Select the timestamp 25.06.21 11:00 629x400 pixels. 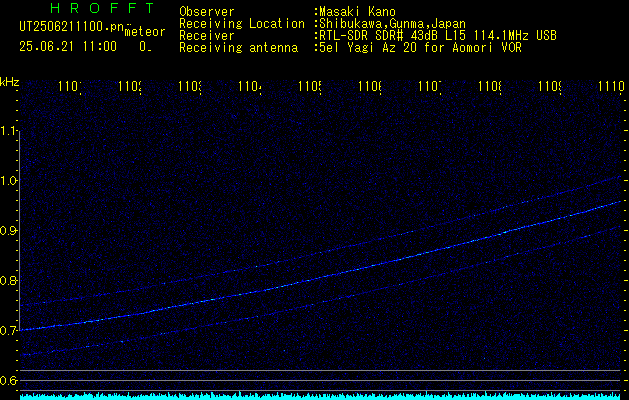[68, 47]
